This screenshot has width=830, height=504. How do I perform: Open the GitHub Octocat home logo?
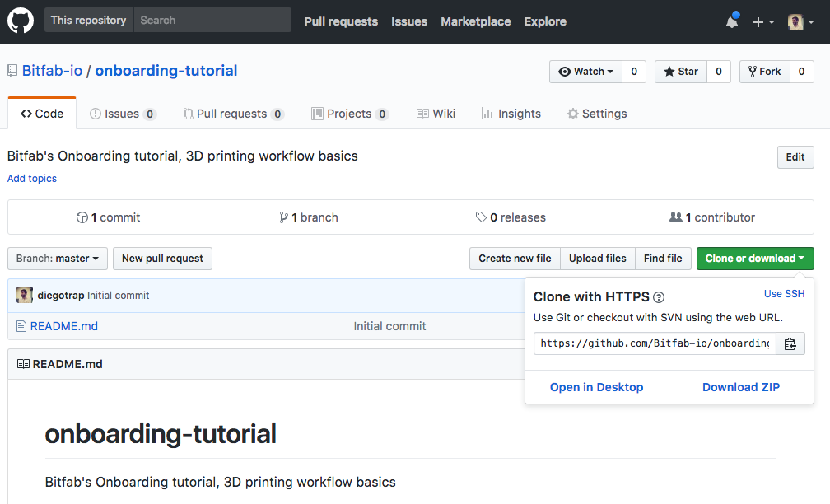[21, 21]
